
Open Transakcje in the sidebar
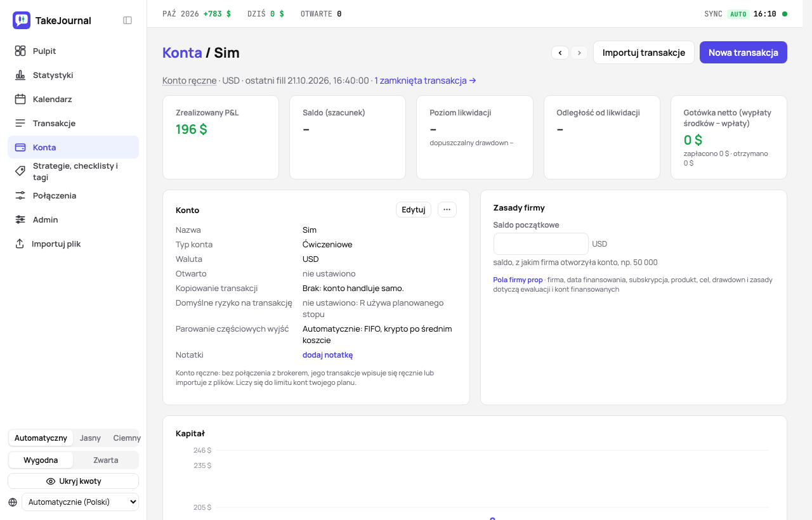click(74, 123)
